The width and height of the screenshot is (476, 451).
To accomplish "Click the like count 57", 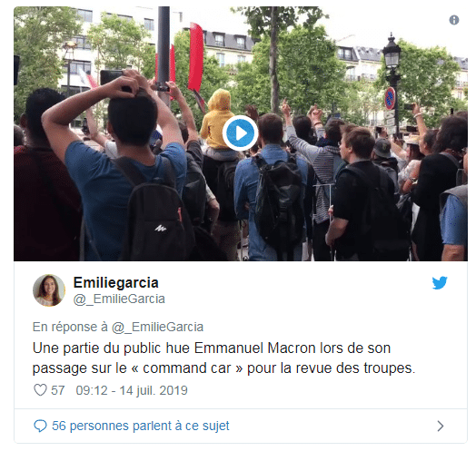I will tap(57, 390).
